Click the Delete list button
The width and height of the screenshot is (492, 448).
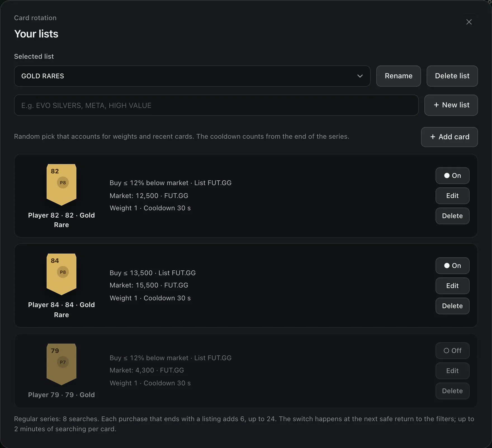[452, 76]
